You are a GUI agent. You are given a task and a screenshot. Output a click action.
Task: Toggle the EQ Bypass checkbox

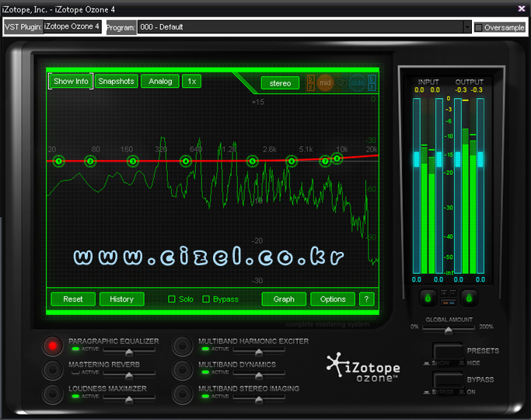206,299
